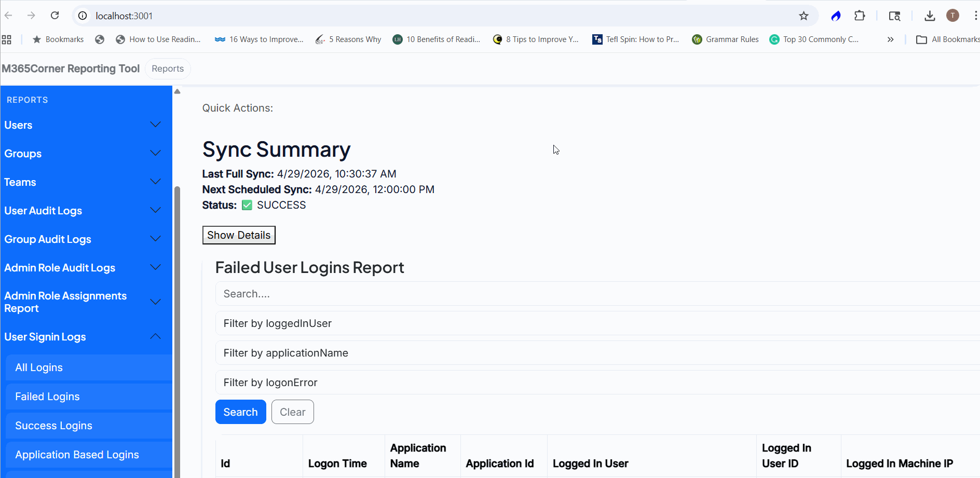Open the apps grid icon in bookmarks bar

pos(7,39)
